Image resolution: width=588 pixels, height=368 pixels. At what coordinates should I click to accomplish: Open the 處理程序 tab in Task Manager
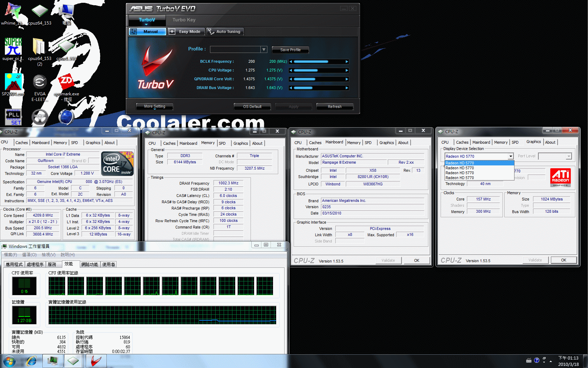(x=35, y=265)
